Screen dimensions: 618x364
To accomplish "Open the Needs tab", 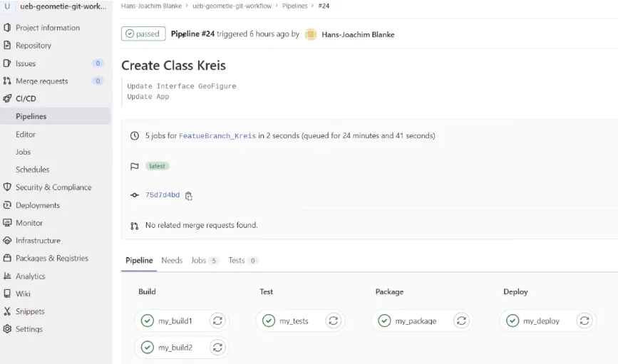I will pyautogui.click(x=172, y=261).
